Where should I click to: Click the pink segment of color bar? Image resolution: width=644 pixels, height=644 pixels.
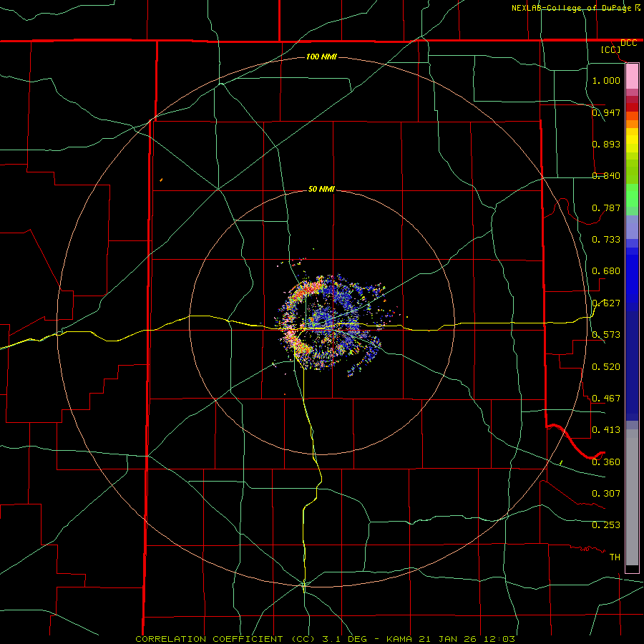632,77
